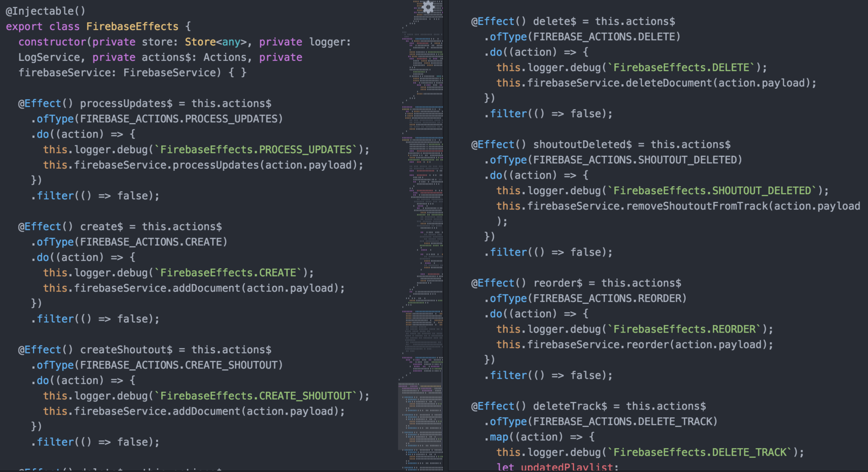
Task: Click 'removeShoutoutFromTrack' method call
Action: (697, 206)
